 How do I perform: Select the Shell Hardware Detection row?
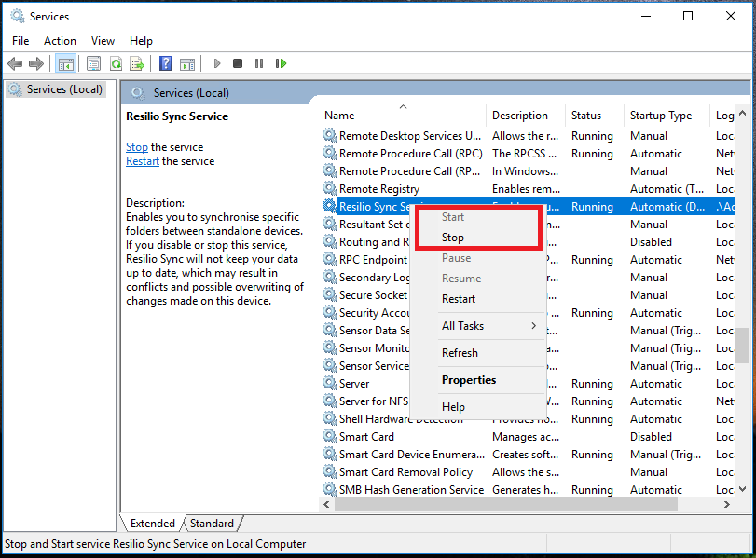click(x=528, y=419)
